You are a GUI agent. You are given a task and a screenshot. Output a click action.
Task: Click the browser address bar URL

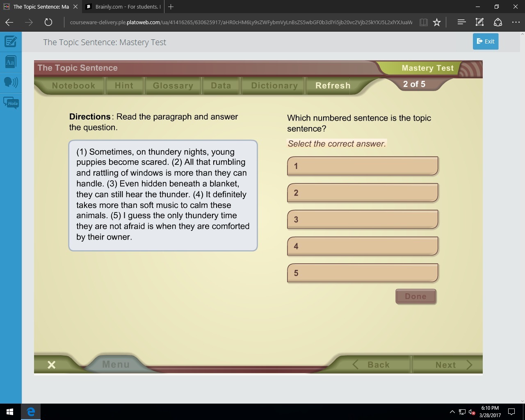[x=241, y=22]
